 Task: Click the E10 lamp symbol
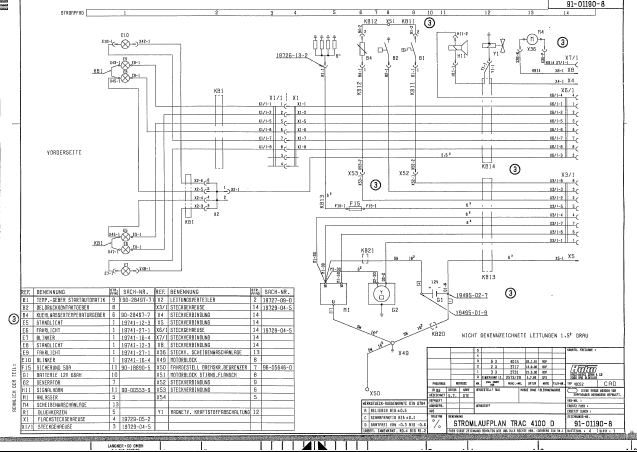125,43
